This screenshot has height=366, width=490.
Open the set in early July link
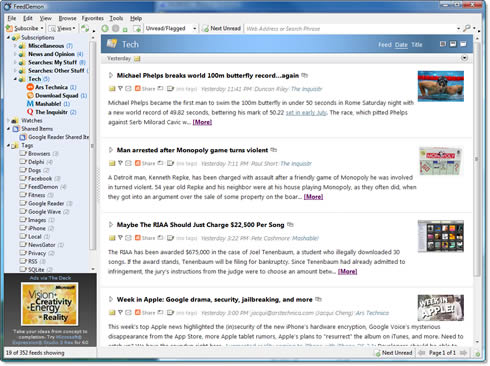(306, 113)
